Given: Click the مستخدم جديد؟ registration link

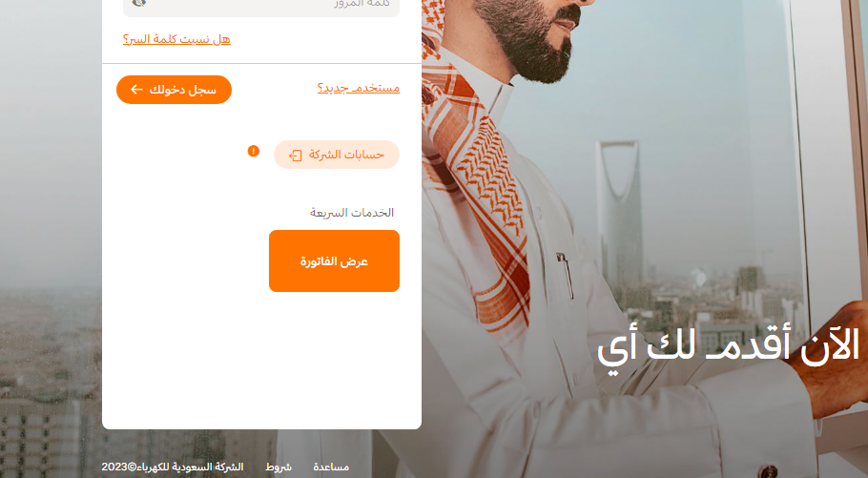Looking at the screenshot, I should click(x=359, y=88).
